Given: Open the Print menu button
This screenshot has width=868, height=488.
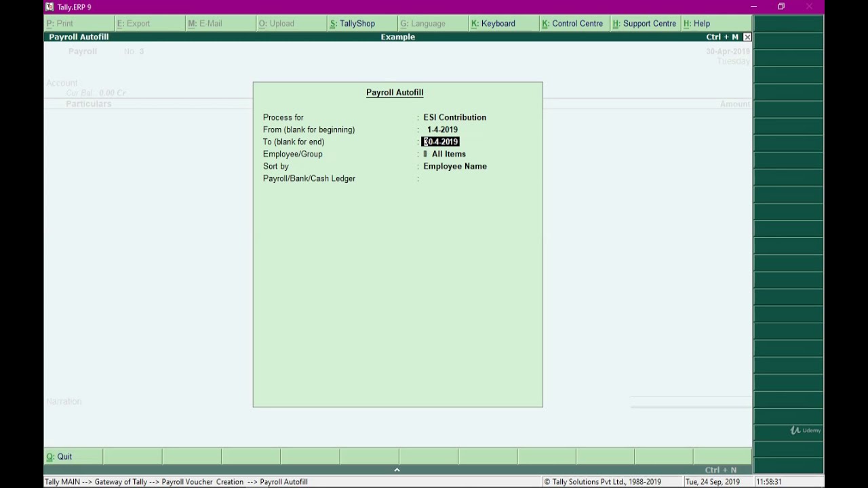Looking at the screenshot, I should (79, 24).
